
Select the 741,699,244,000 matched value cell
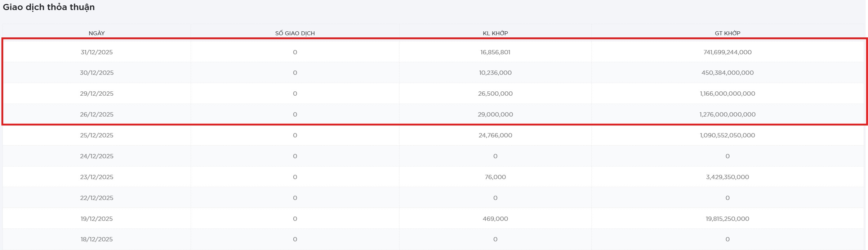tap(727, 52)
